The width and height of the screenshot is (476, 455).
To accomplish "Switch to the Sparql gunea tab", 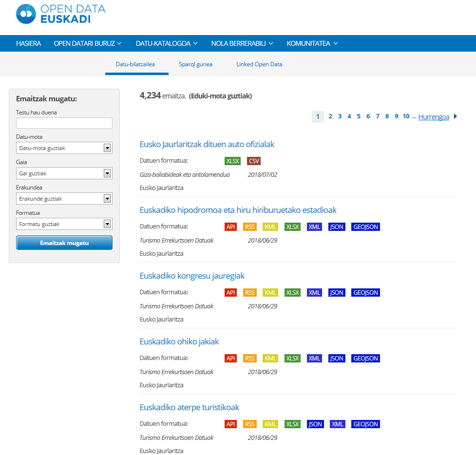I will (x=195, y=64).
